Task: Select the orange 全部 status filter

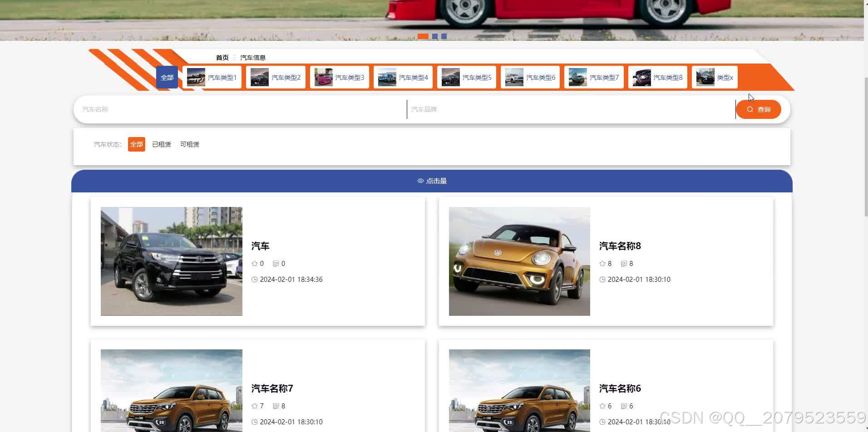Action: pos(137,144)
